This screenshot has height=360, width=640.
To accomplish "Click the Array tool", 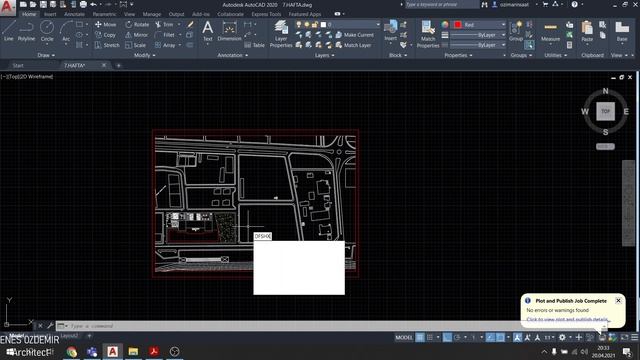I will (x=165, y=45).
